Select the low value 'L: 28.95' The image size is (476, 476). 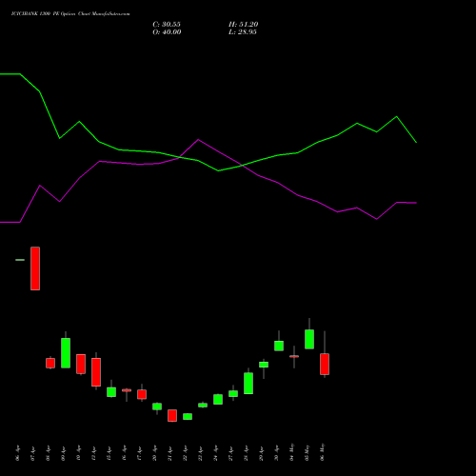coord(243,32)
